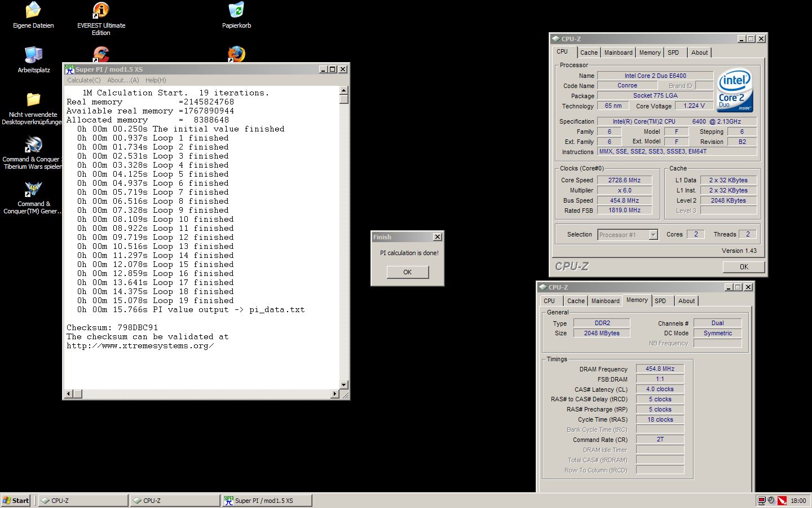Open the Help(H) menu in Super PI

(x=156, y=80)
